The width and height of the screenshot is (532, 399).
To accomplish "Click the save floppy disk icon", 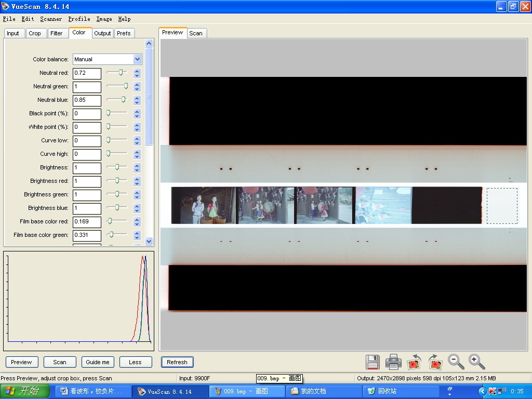I will click(373, 362).
